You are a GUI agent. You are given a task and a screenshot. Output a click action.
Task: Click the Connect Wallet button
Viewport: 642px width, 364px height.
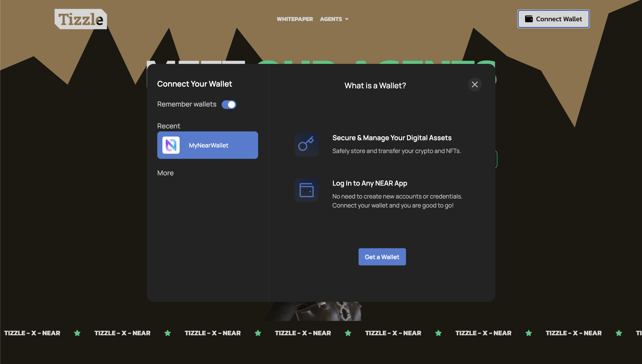553,19
